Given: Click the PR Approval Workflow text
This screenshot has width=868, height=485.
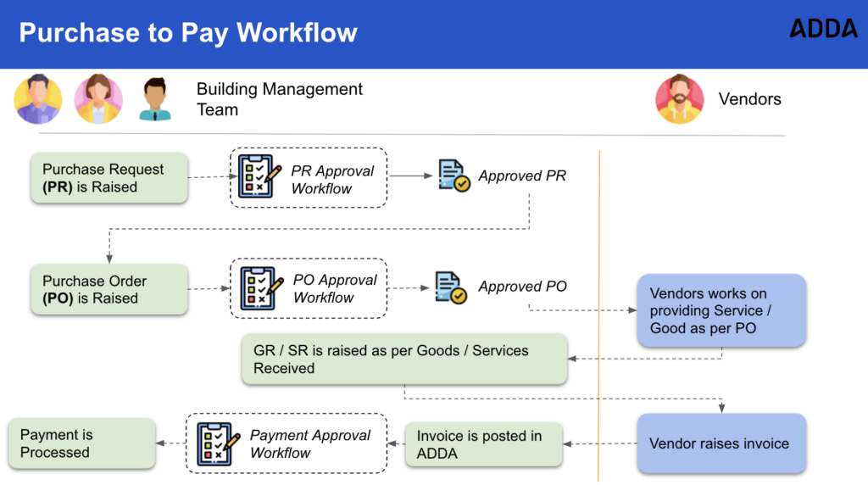Looking at the screenshot, I should pyautogui.click(x=332, y=180).
